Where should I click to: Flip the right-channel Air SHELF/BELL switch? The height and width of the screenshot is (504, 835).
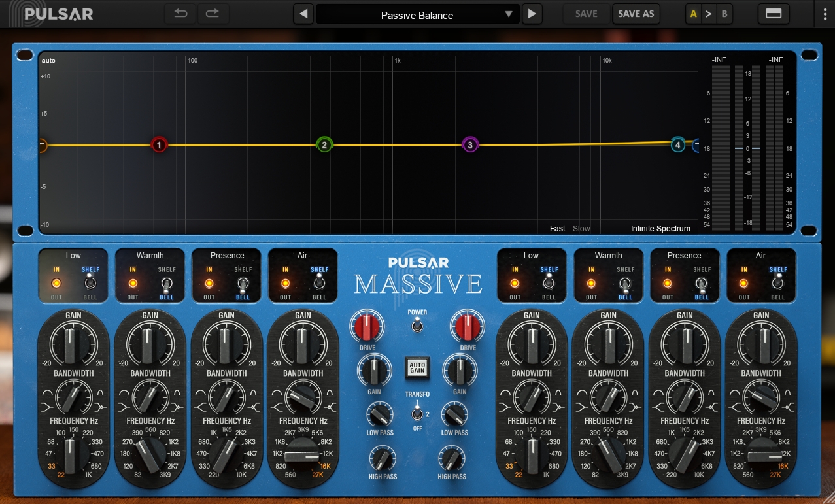777,283
